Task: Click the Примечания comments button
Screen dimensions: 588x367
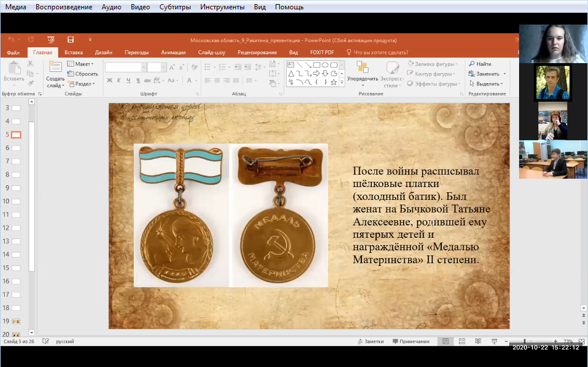Action: (x=411, y=341)
